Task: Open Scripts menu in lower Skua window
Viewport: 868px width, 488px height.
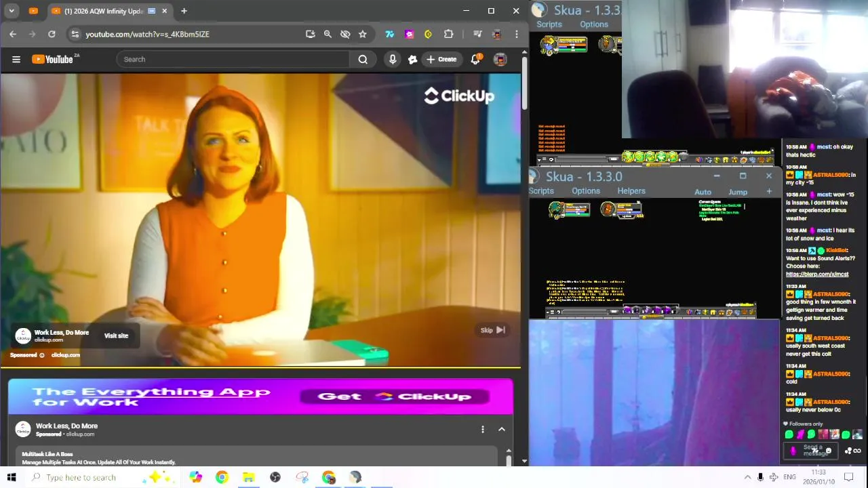Action: click(x=541, y=191)
